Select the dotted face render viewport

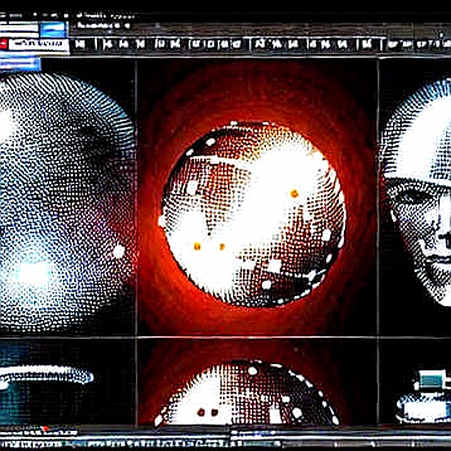(x=415, y=197)
